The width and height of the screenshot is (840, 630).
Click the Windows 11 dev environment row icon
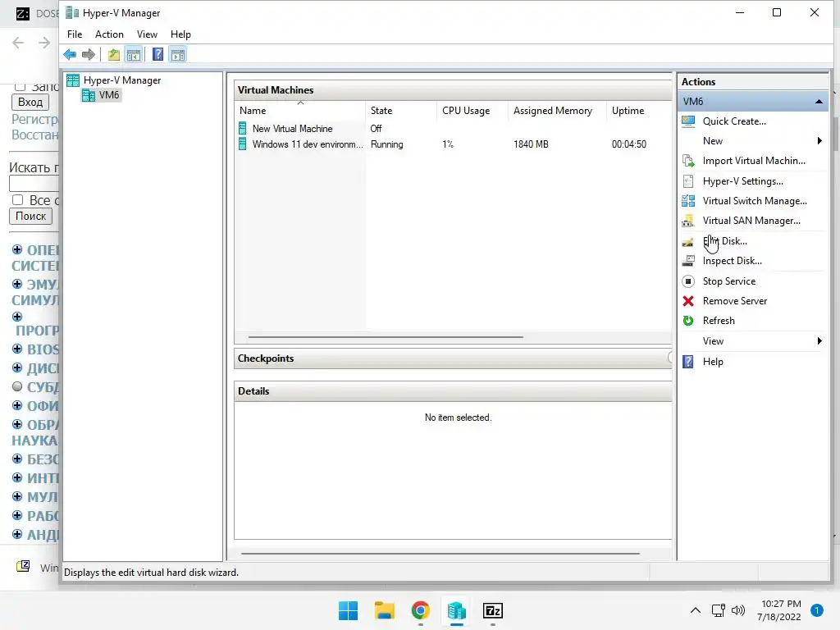click(x=243, y=144)
